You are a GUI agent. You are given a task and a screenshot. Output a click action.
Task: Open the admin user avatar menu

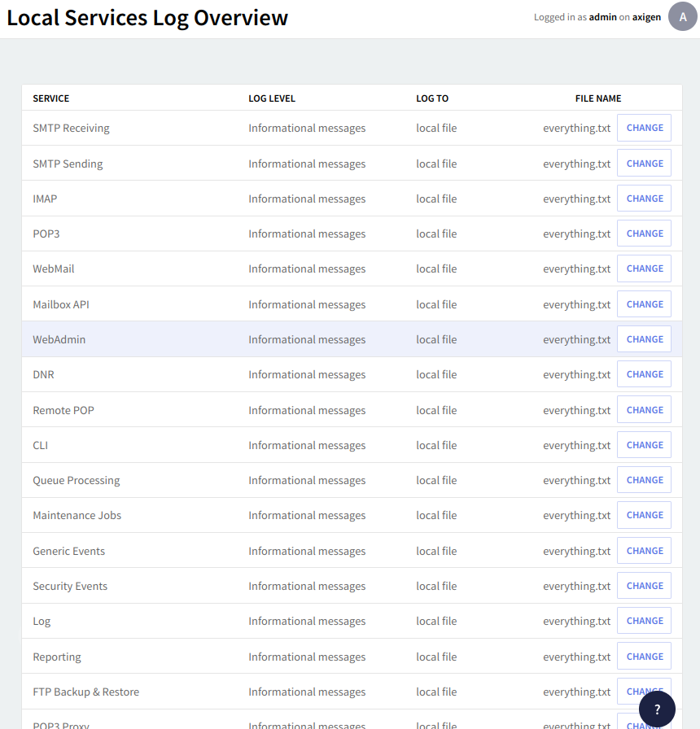coord(682,16)
